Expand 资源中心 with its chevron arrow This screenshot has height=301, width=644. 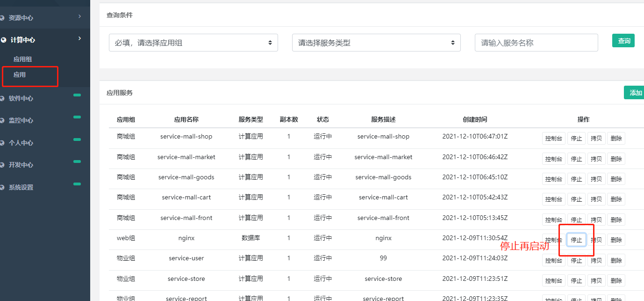79,17
